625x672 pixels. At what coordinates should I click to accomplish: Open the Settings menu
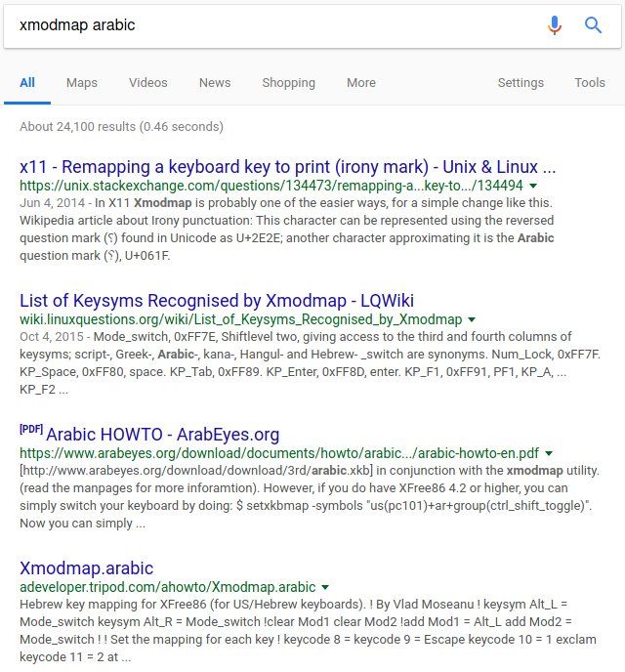tap(521, 83)
